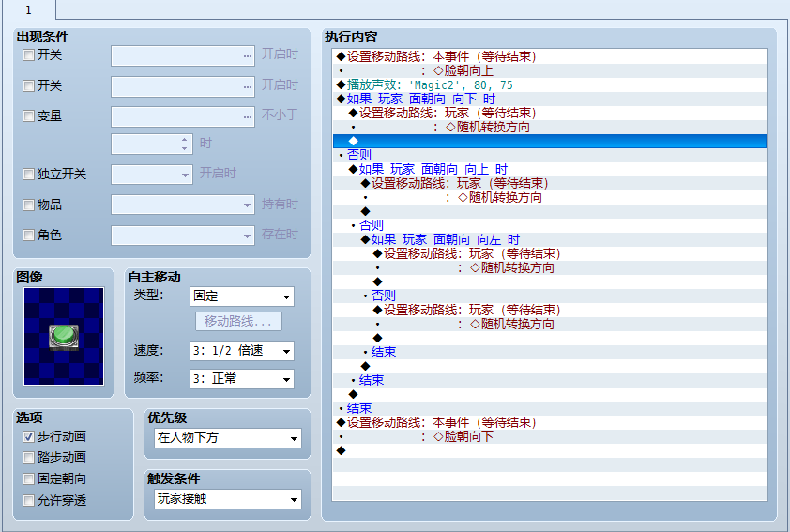The height and width of the screenshot is (532, 790).
Task: Open the 角色 dropdown
Action: (x=183, y=236)
